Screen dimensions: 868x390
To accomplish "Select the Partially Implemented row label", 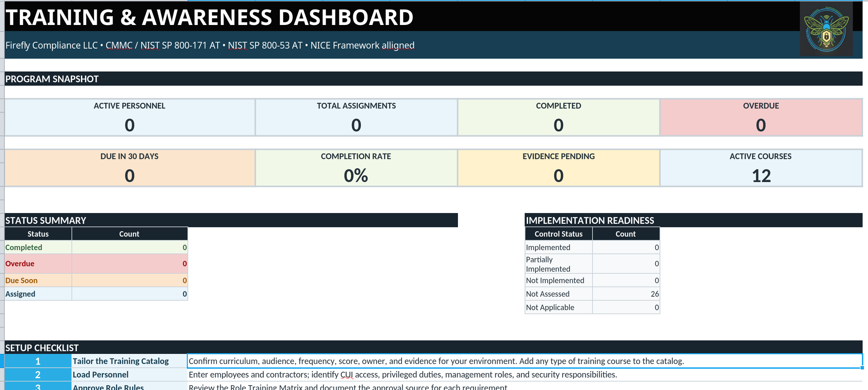I will [x=559, y=264].
